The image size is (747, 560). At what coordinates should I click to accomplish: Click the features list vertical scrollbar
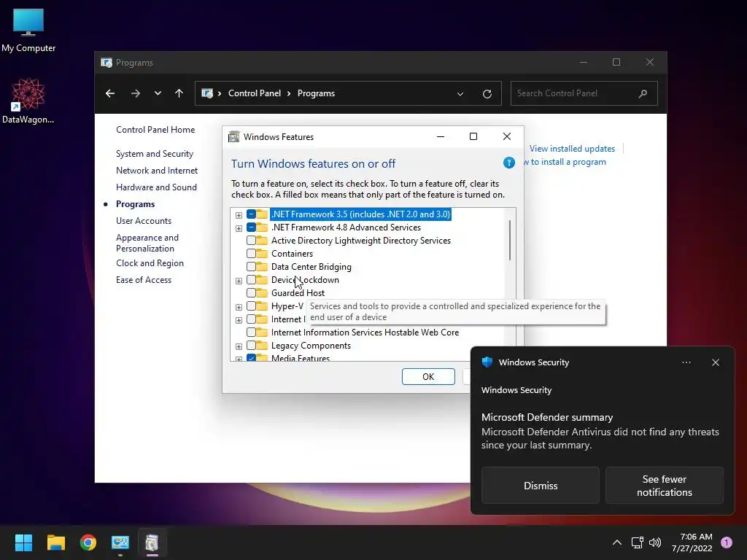[x=510, y=241]
